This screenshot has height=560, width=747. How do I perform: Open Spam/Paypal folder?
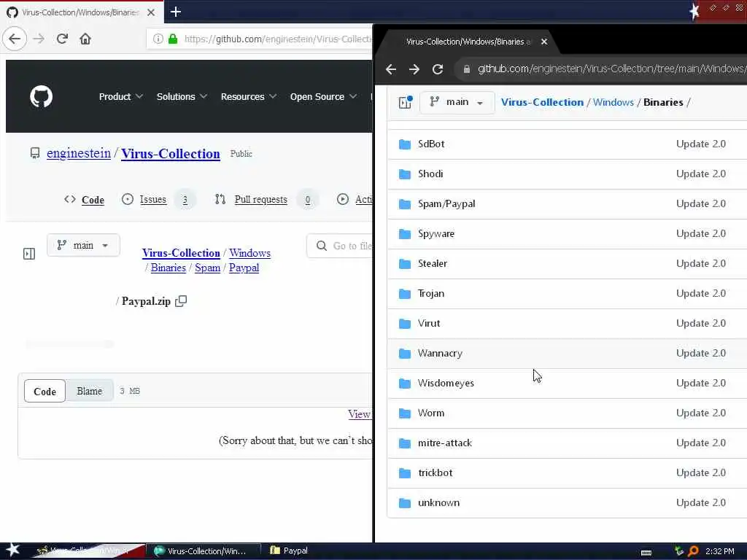pyautogui.click(x=446, y=204)
